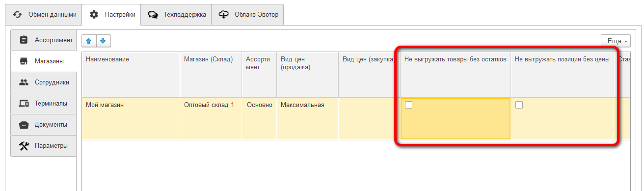Click the cloud download icon on Облако Эвотор

(223, 15)
